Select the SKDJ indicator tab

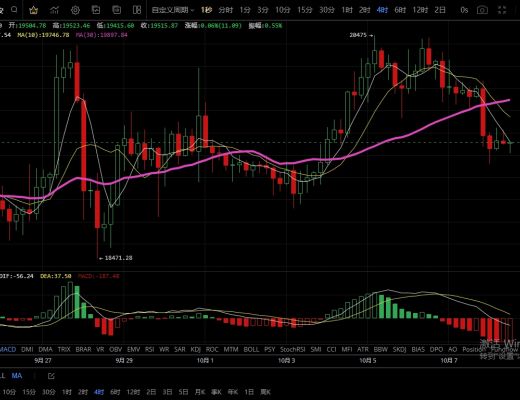399,349
